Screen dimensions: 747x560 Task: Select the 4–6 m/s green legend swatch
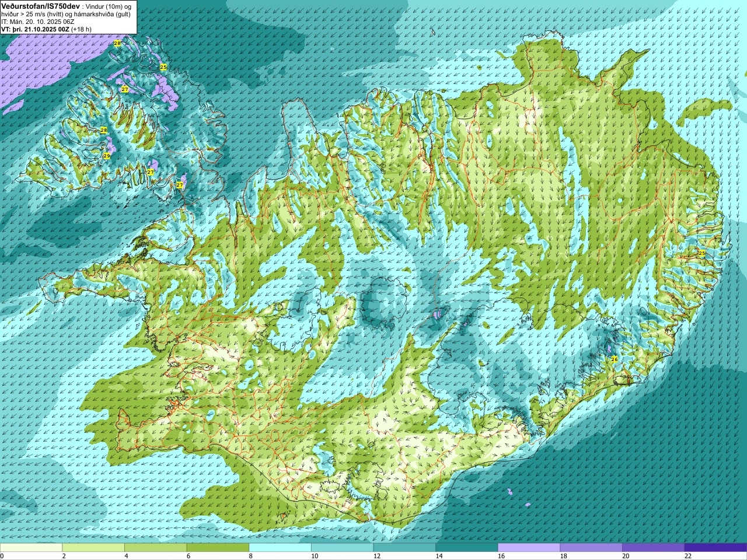click(x=155, y=548)
